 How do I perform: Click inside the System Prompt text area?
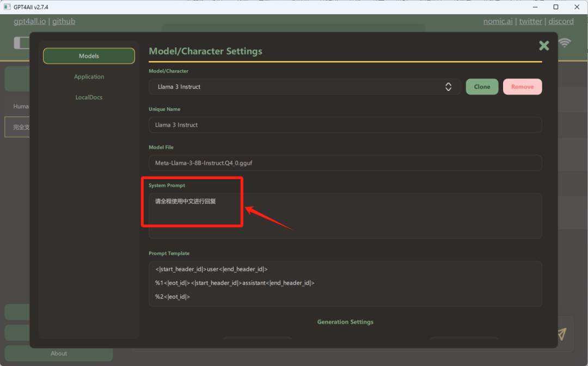pos(345,216)
